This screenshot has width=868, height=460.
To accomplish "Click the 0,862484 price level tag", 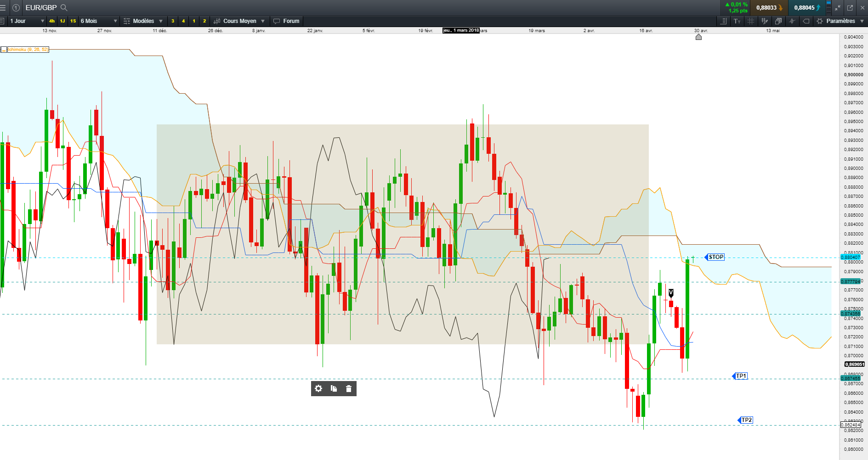I will (x=850, y=425).
